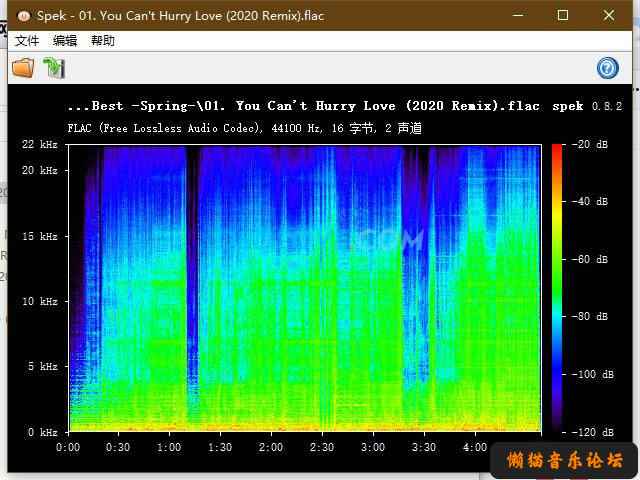
Task: Open a file with the folder icon
Action: (23, 67)
